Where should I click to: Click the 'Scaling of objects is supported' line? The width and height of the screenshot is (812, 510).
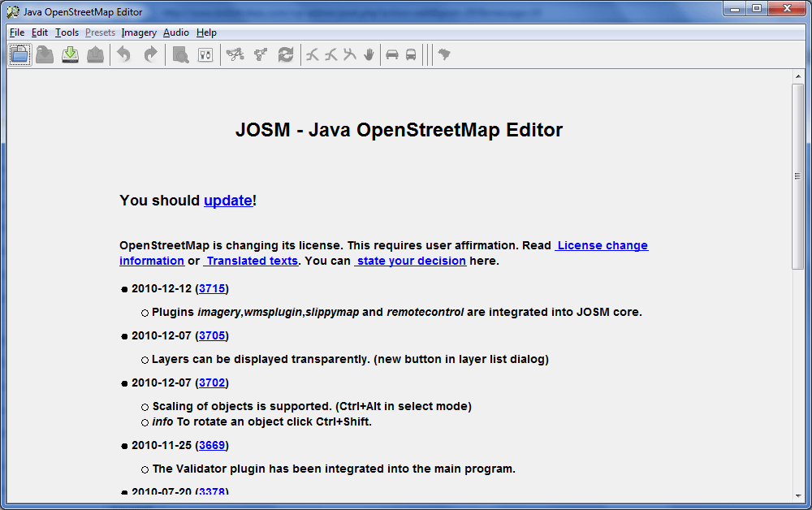point(312,406)
